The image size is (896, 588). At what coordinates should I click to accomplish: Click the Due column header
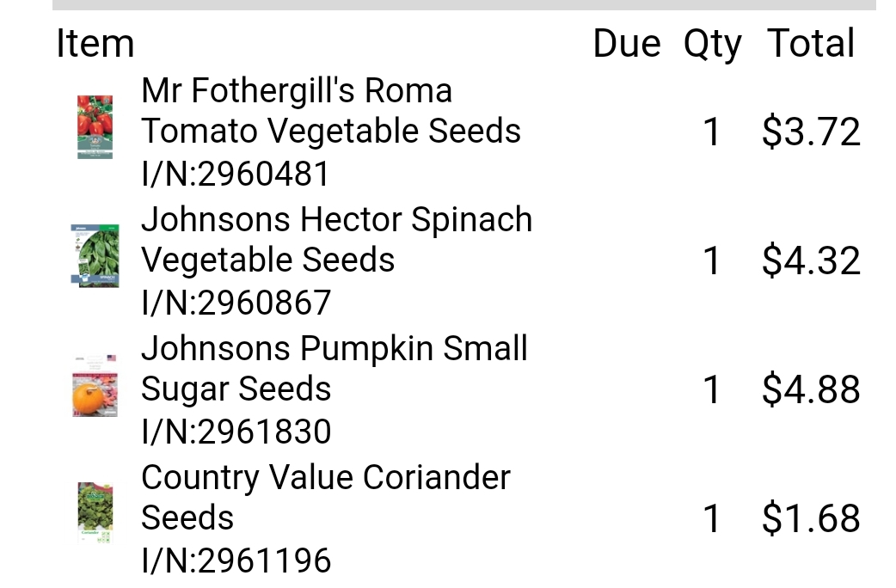pyautogui.click(x=627, y=44)
